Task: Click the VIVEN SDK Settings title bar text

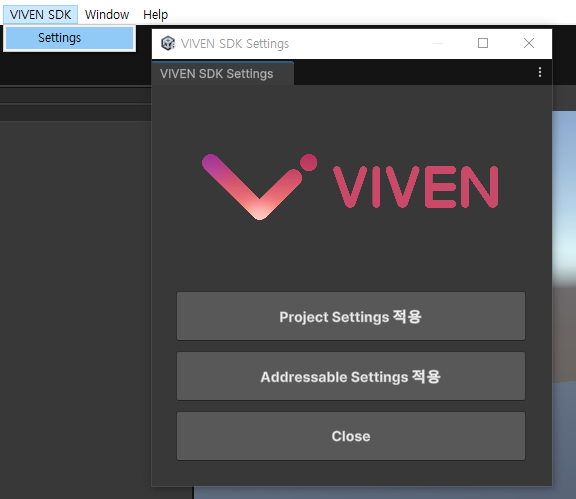Action: click(235, 44)
